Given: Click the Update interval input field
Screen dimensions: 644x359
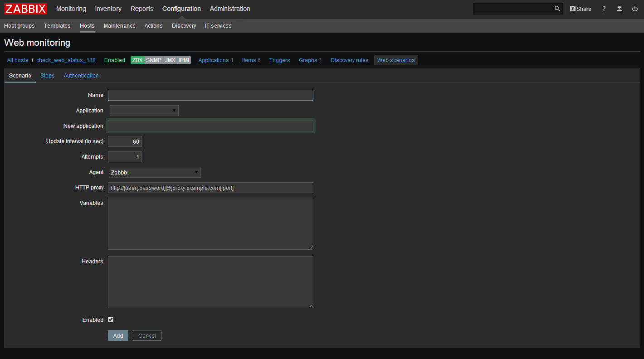Looking at the screenshot, I should point(125,141).
